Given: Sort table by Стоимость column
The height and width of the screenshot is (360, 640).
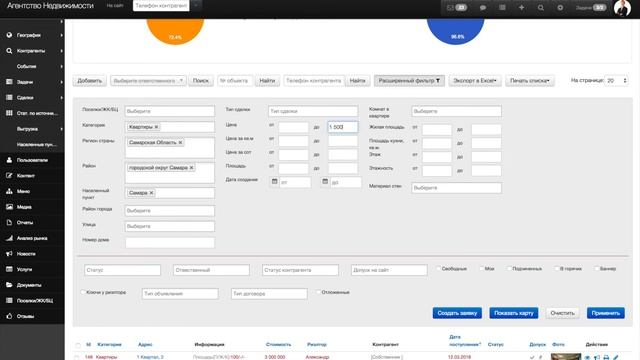Looking at the screenshot, I should [278, 344].
